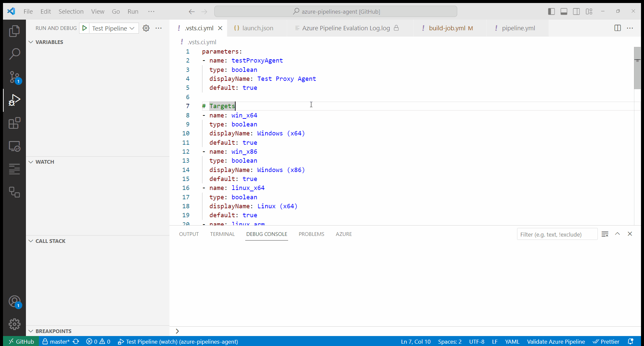
Task: Click the azure-pipelines-agent command center search
Action: (x=336, y=12)
